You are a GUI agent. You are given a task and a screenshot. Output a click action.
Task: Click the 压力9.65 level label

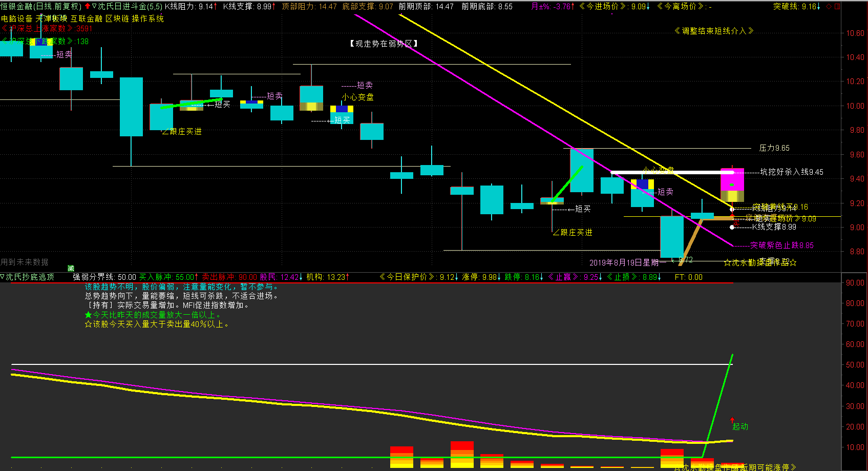(x=774, y=148)
